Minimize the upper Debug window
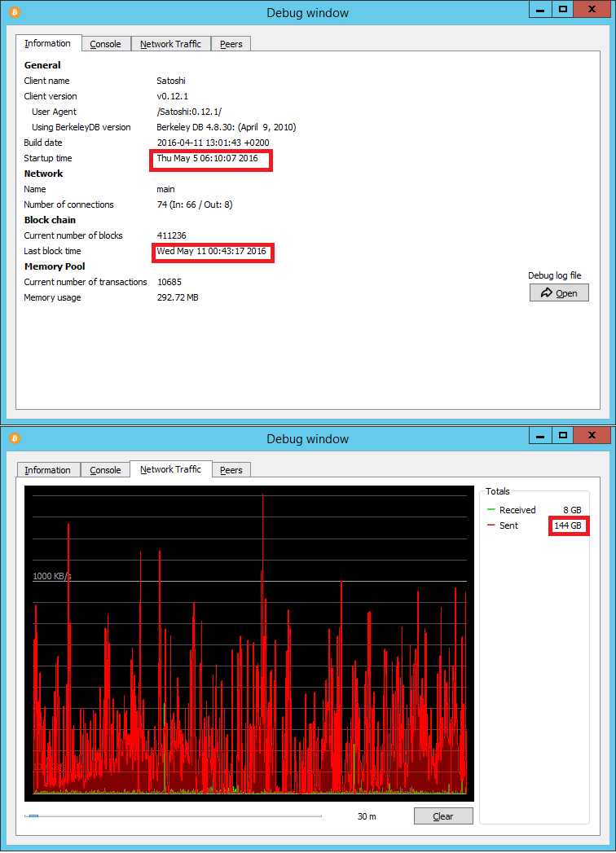 pos(540,9)
